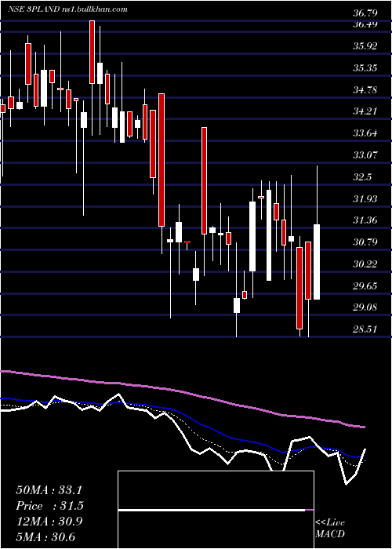This screenshot has height=549, width=392.
Task: Click the 35.92 price label
Action: 365,45
